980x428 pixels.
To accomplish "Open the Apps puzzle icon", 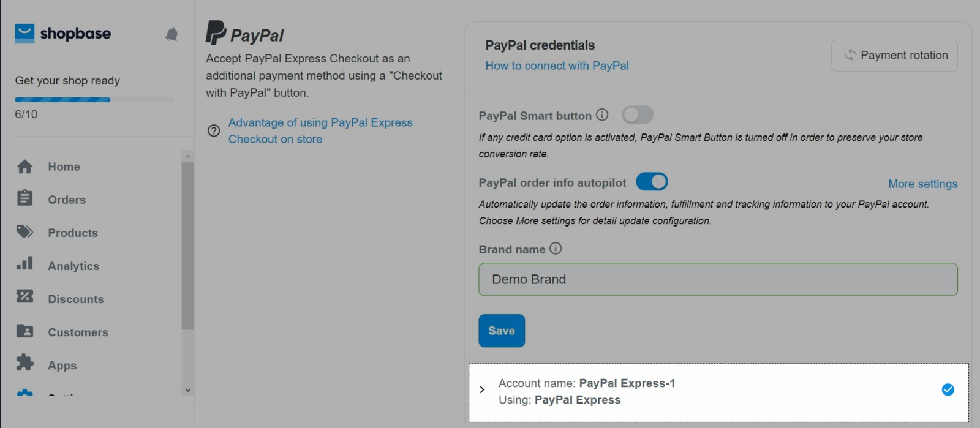I will [24, 364].
